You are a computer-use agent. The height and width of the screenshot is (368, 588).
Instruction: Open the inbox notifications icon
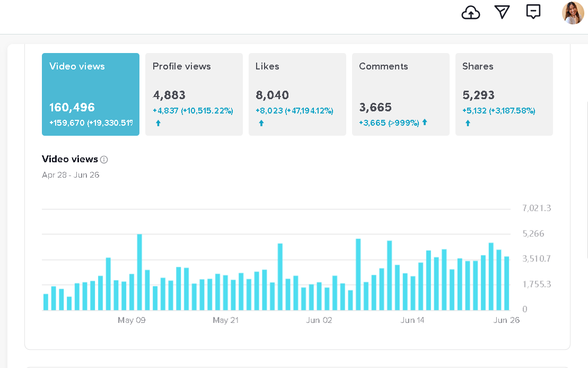click(x=533, y=12)
